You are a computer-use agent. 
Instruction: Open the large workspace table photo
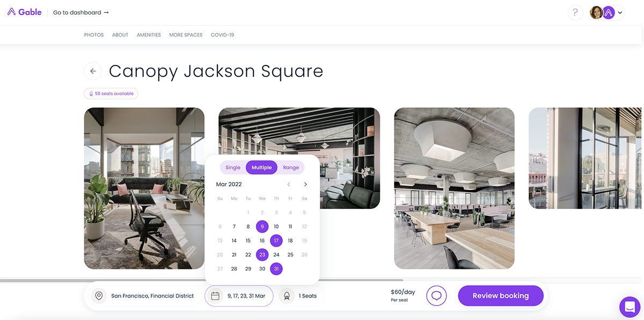[454, 188]
